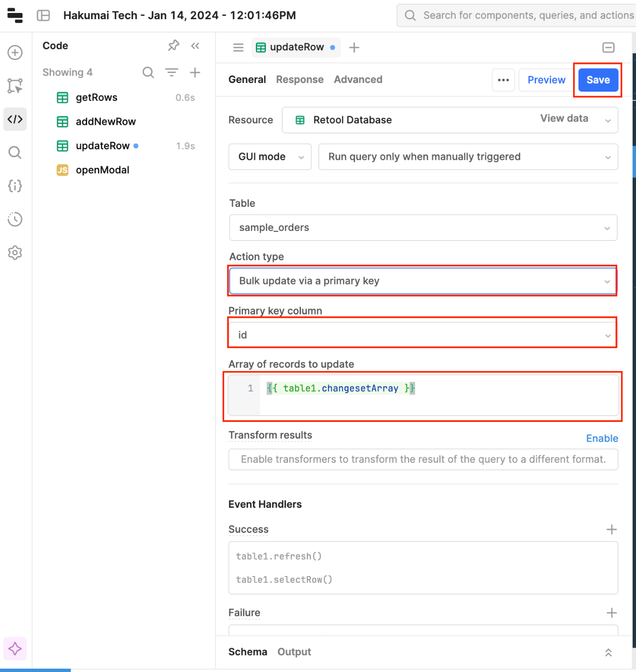Screen dimensions: 636x672
Task: Click the filter icon in Code panel
Action: click(x=171, y=72)
